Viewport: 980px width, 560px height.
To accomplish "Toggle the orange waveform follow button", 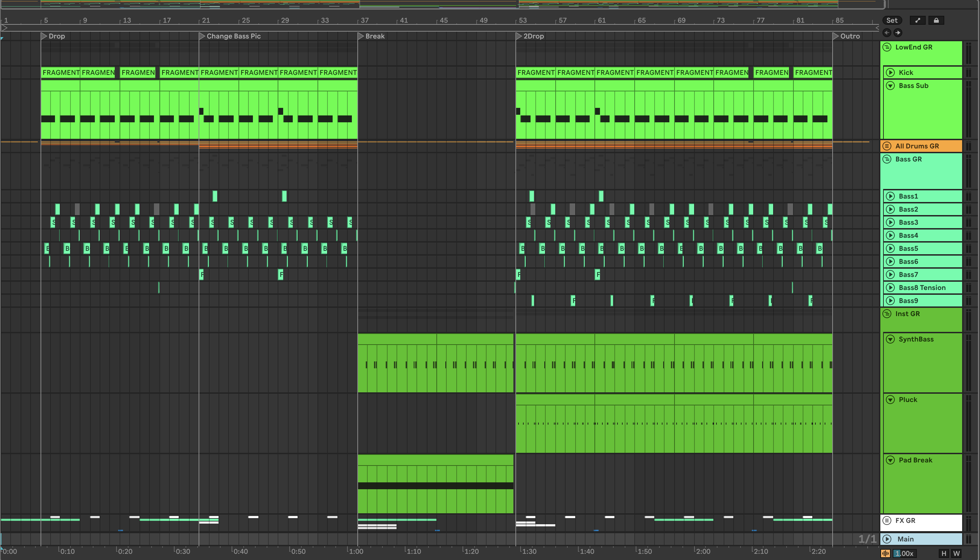I will point(886,554).
